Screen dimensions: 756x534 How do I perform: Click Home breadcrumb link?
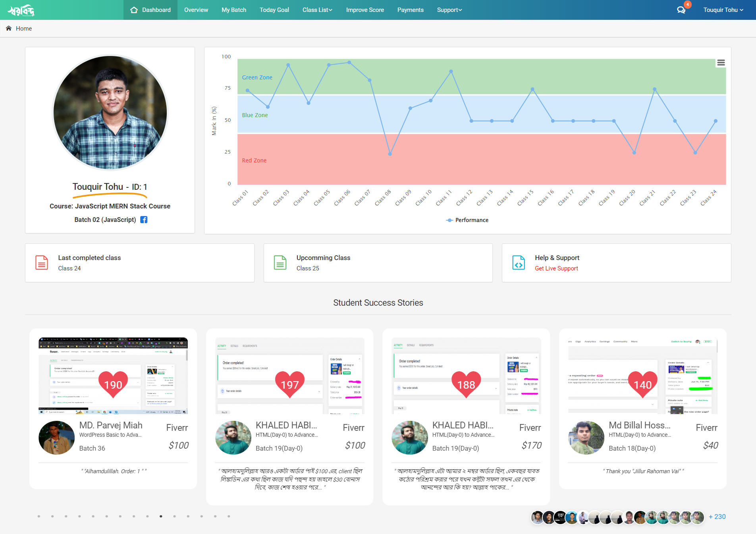tap(24, 29)
